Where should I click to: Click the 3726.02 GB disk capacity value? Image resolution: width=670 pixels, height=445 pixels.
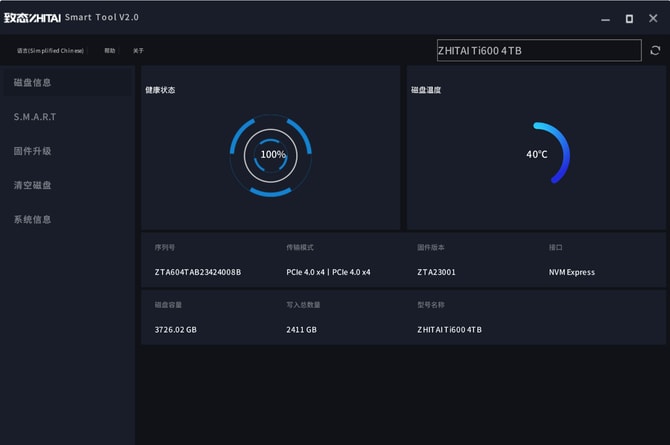(176, 329)
